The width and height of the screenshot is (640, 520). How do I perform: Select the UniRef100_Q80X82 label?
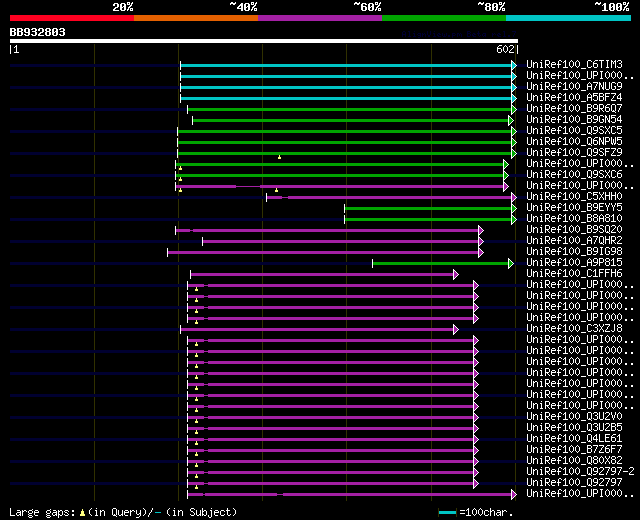coord(574,461)
